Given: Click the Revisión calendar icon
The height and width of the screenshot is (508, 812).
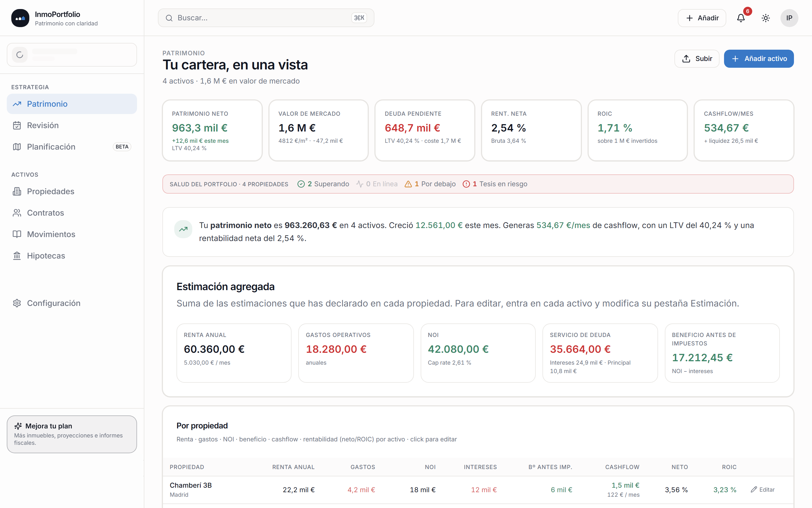Looking at the screenshot, I should (17, 125).
